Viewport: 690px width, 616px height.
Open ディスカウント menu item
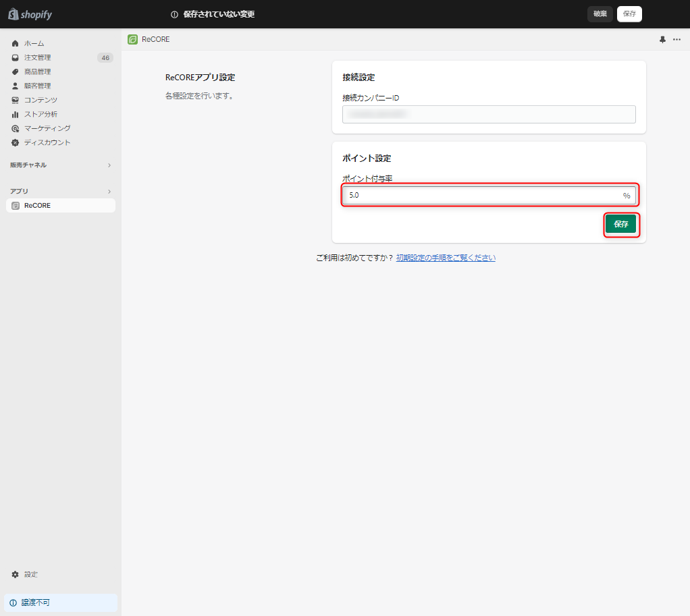(47, 142)
